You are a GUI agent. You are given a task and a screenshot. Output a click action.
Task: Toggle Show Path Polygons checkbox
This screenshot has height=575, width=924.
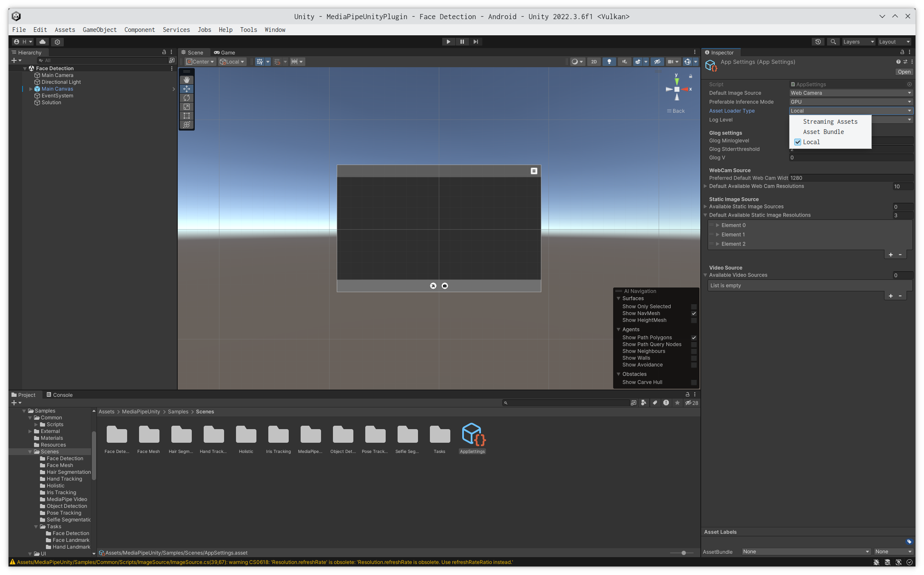694,338
